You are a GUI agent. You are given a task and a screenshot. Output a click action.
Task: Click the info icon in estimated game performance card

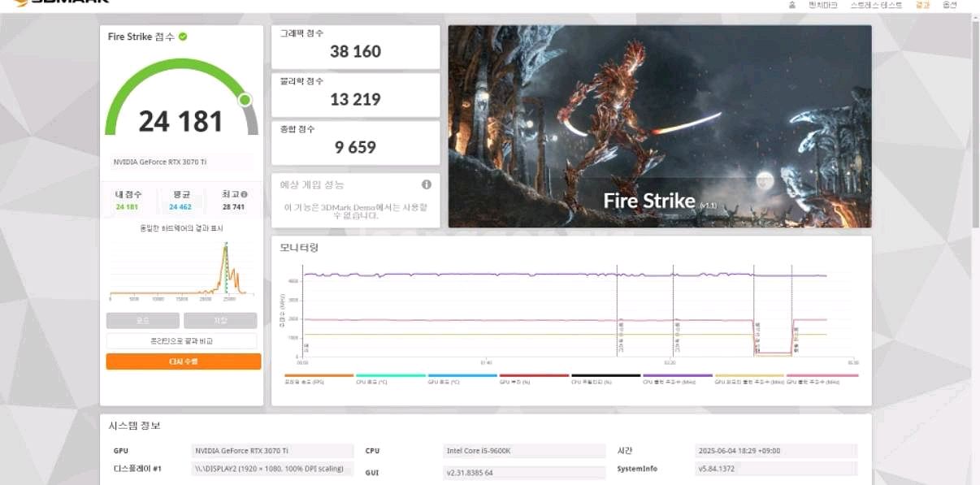pos(427,184)
